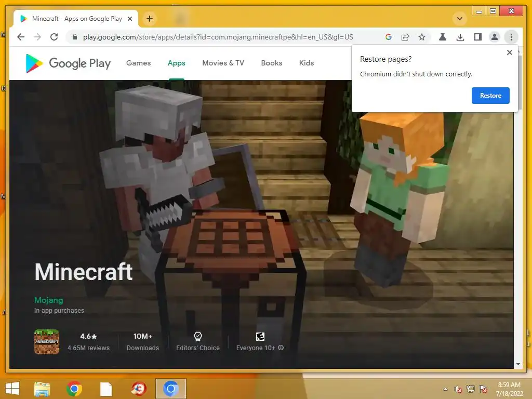The image size is (532, 399).
Task: Click the taskbar clock showing 8:59 AM
Action: coord(509,389)
